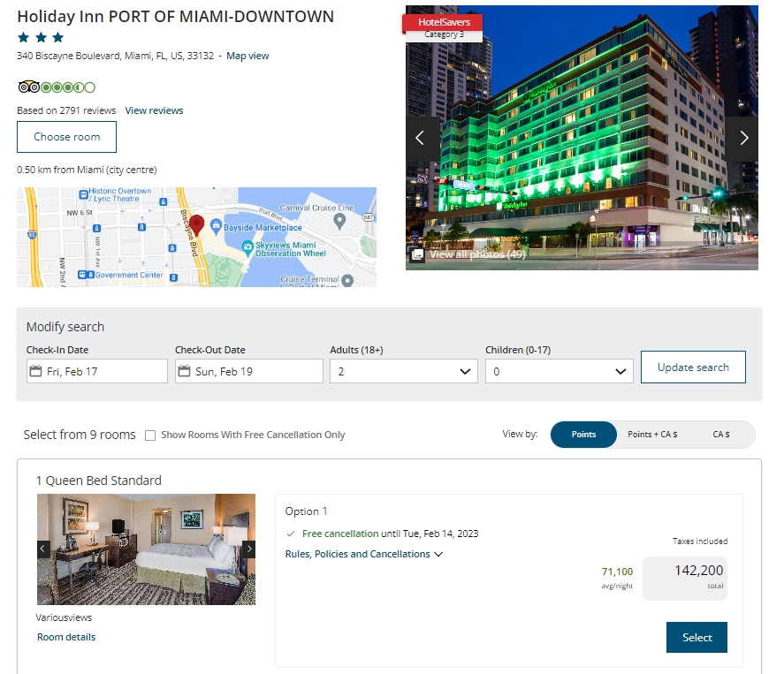The width and height of the screenshot is (784, 674).
Task: Click the left arrow on the hotel photo carousel
Action: click(x=420, y=138)
